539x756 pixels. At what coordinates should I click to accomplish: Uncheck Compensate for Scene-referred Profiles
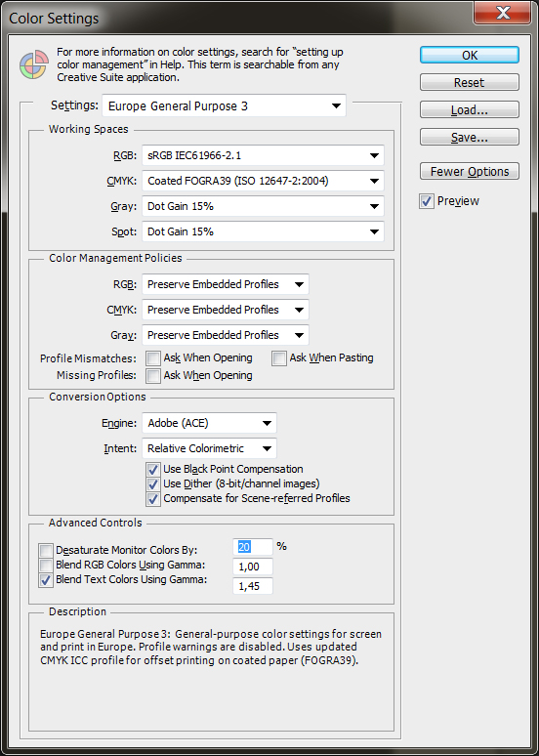(153, 499)
